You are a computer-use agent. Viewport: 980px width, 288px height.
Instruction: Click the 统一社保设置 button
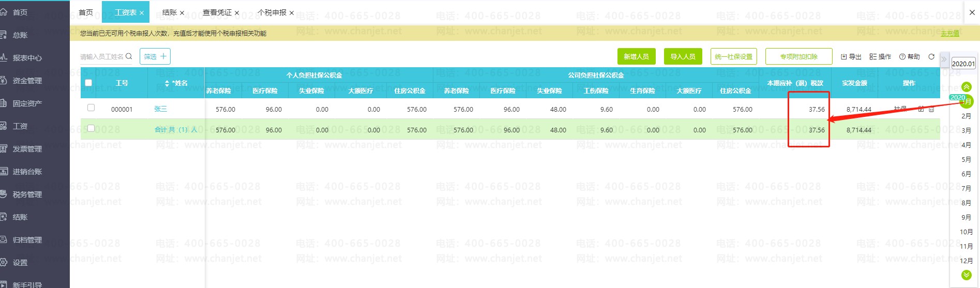click(734, 56)
